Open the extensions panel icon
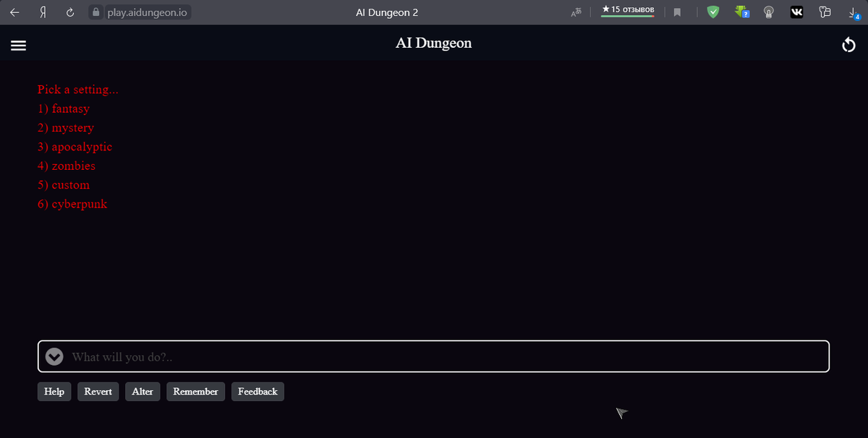Screen dimensions: 868x438 (825, 12)
